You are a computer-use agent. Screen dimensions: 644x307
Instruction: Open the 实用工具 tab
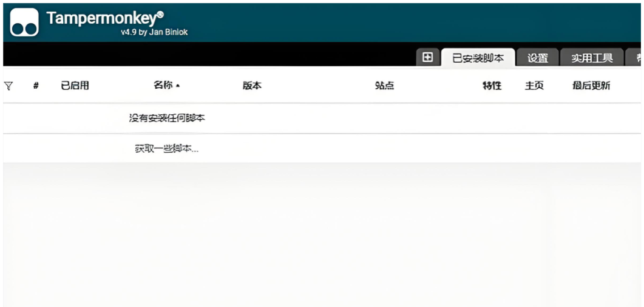(592, 58)
